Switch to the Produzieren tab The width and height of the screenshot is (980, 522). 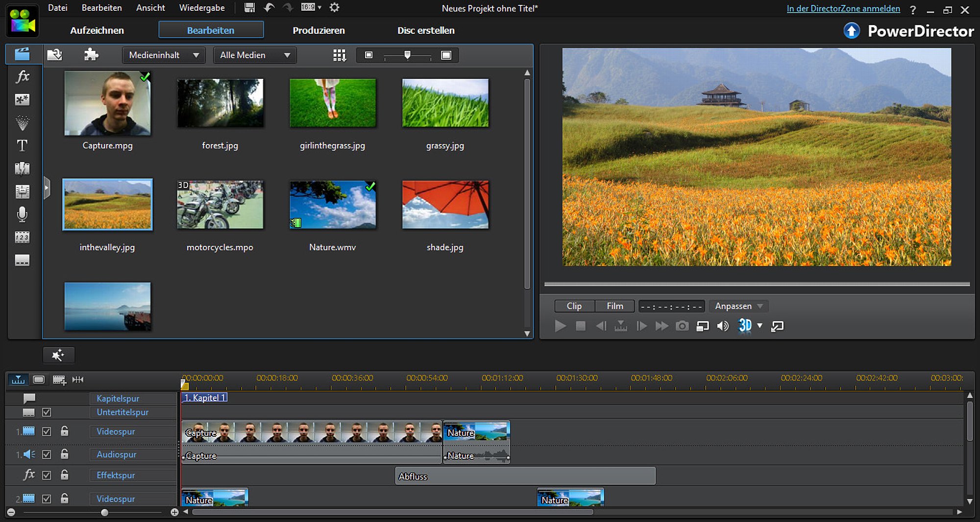pyautogui.click(x=318, y=30)
